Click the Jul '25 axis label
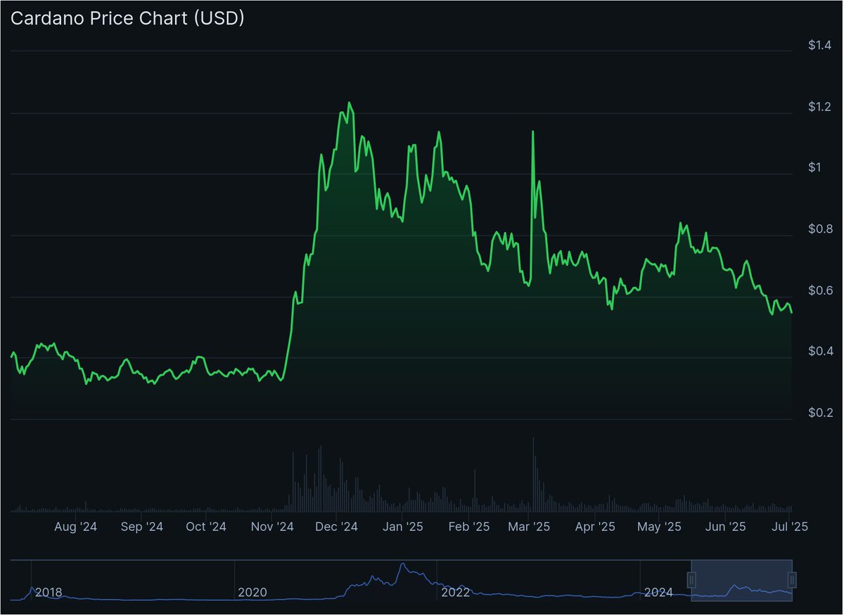 click(791, 526)
